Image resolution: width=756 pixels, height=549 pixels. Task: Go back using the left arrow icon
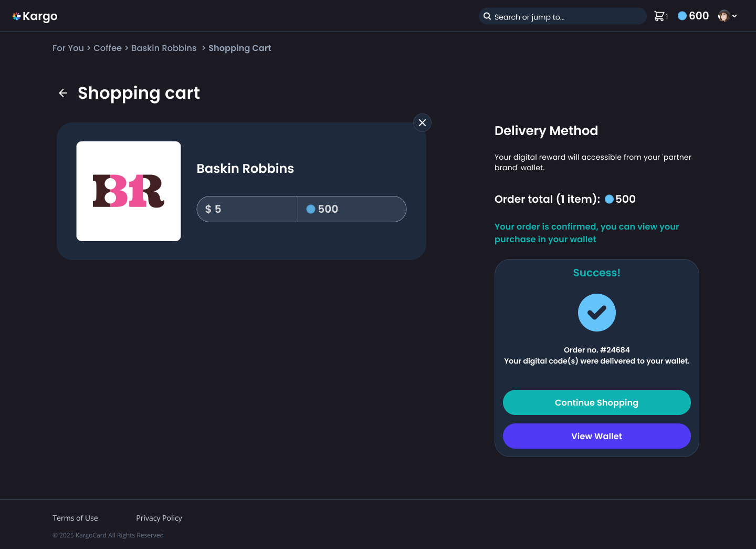(x=63, y=93)
